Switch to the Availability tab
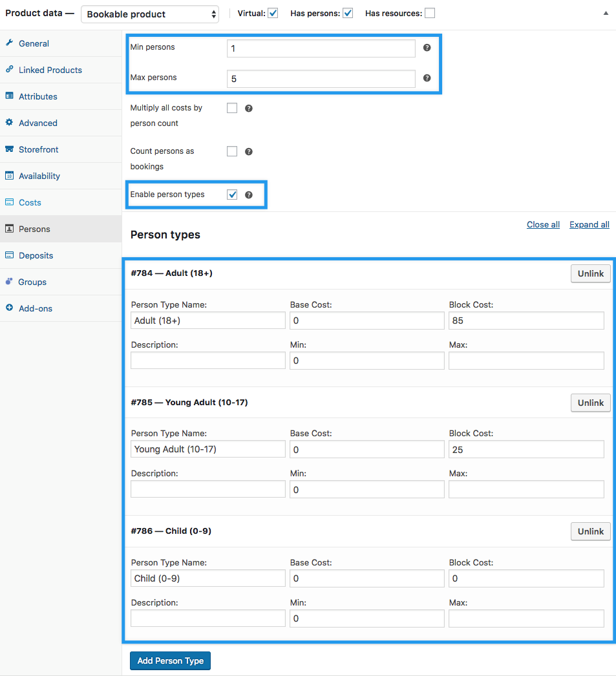The width and height of the screenshot is (616, 676). (x=39, y=176)
